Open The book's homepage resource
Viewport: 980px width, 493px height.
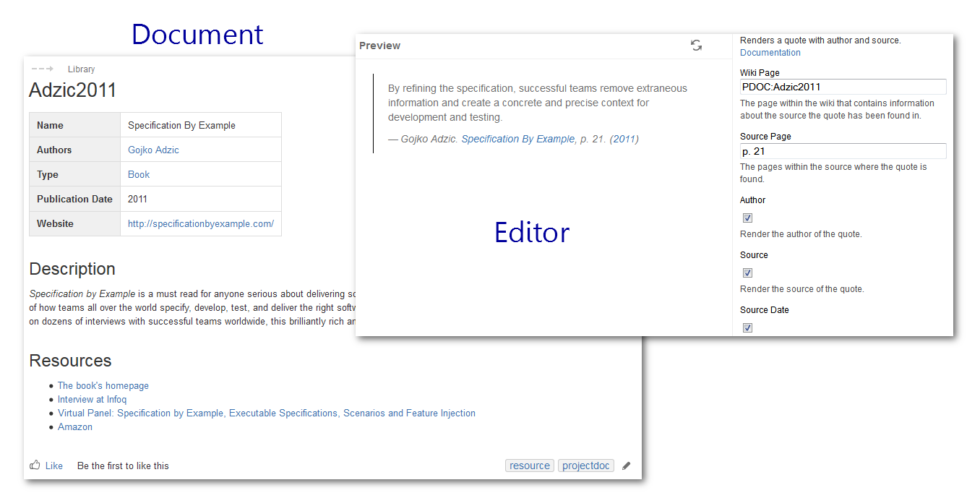click(103, 386)
